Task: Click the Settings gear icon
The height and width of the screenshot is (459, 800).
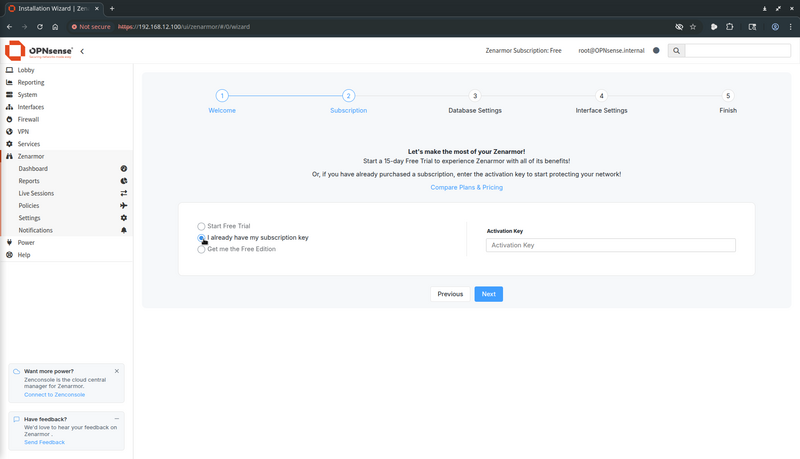Action: [x=123, y=218]
